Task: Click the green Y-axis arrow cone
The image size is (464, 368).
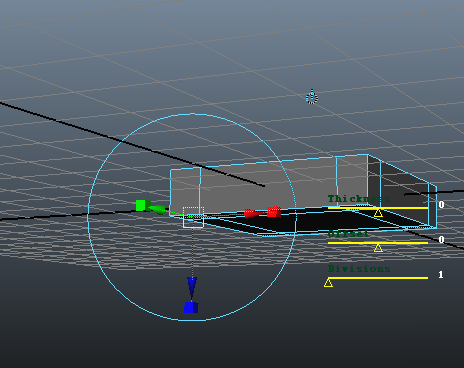Action: point(157,209)
